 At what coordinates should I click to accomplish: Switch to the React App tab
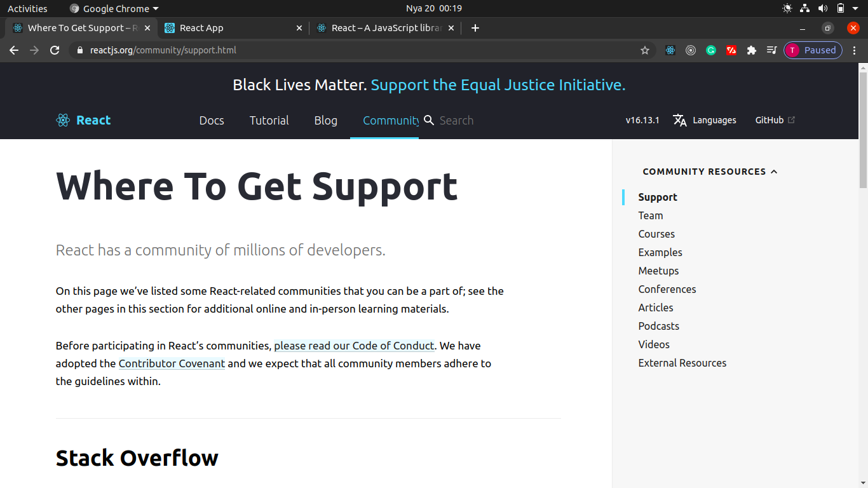[x=233, y=28]
